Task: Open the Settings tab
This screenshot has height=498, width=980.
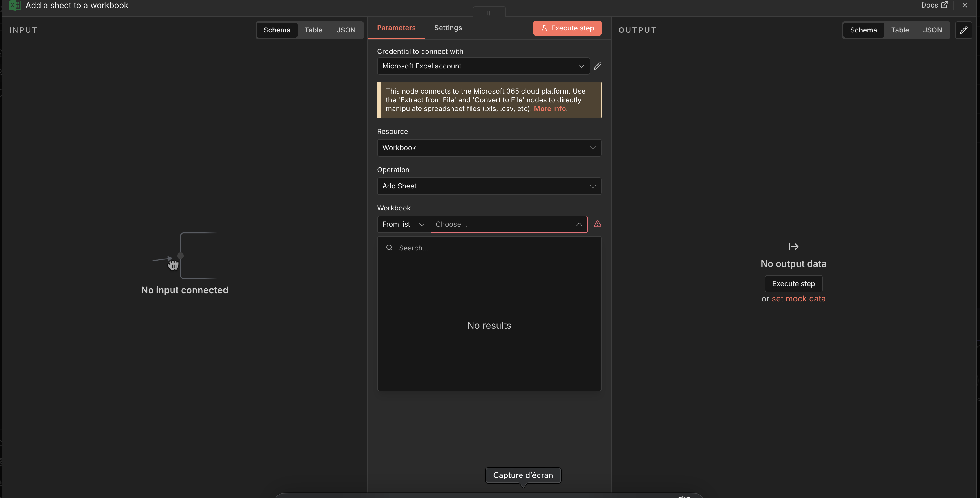Action: click(x=448, y=28)
